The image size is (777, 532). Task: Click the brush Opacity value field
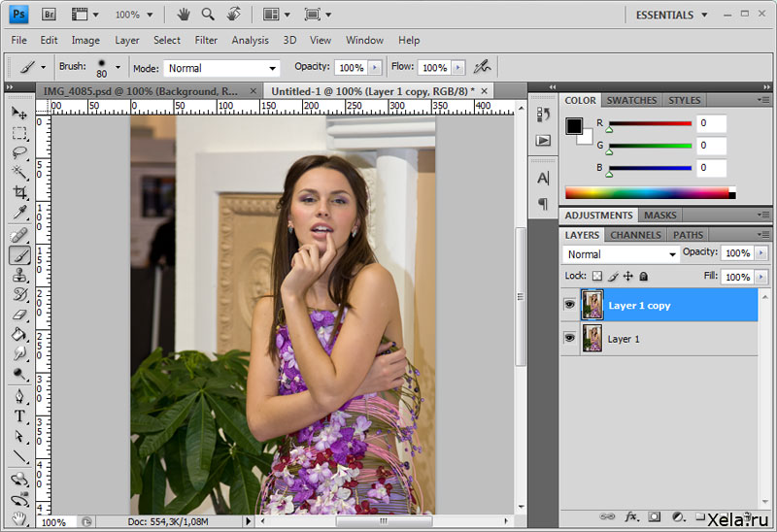351,68
